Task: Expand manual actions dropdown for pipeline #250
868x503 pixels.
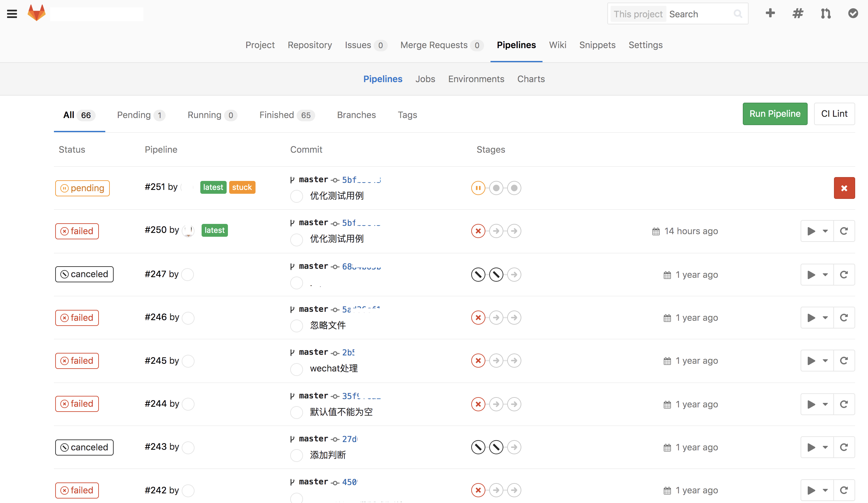Action: 817,231
